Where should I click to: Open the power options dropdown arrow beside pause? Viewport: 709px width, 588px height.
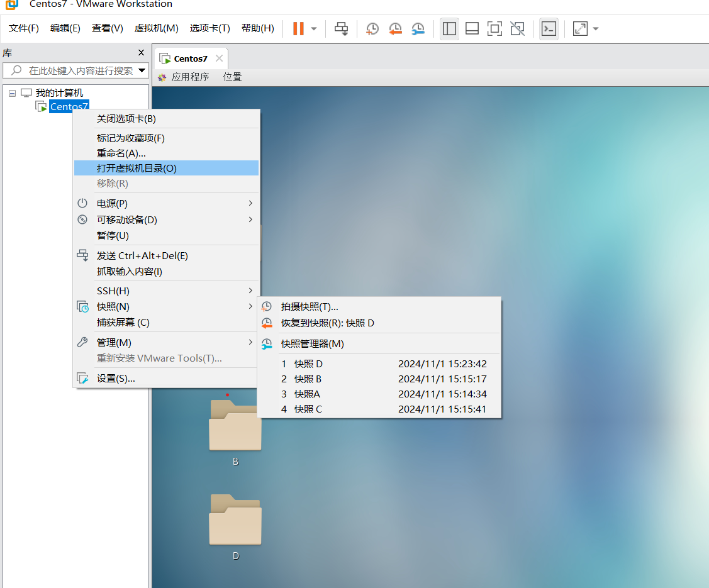tap(314, 29)
